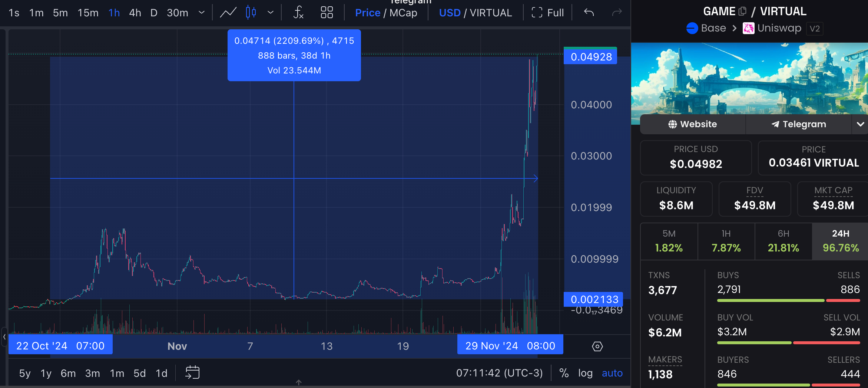The image size is (868, 388).
Task: Click the V2 version badge
Action: [815, 29]
